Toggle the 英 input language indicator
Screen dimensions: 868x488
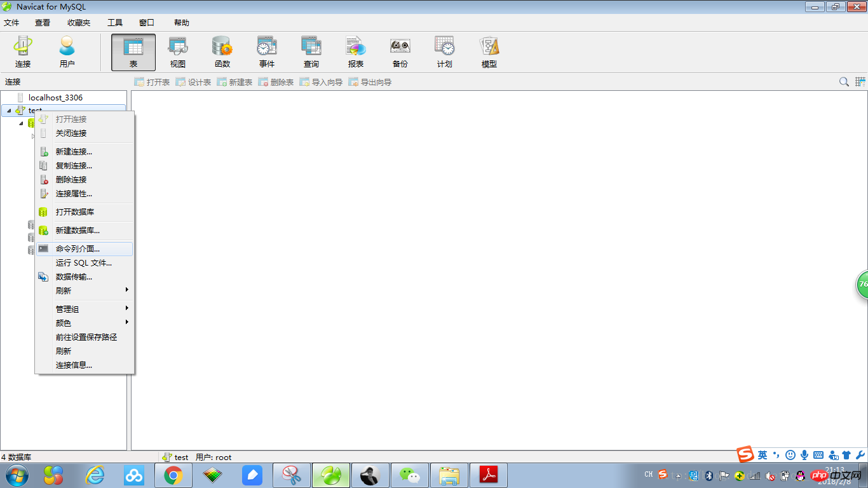click(x=763, y=455)
